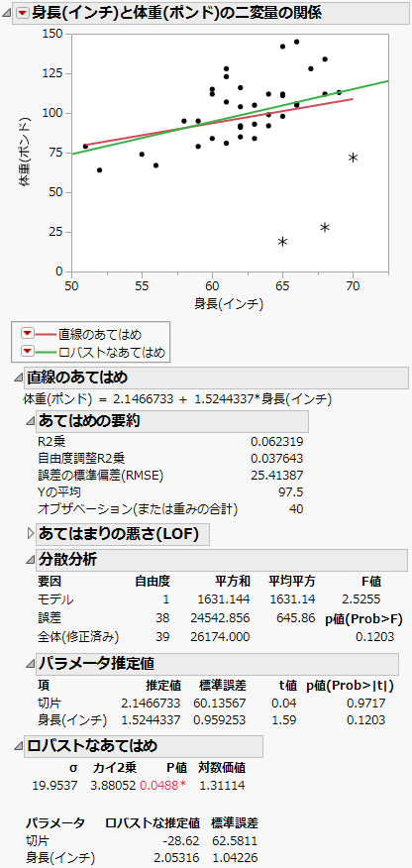Click the 自由度 column header
412x868 pixels.
point(153,582)
